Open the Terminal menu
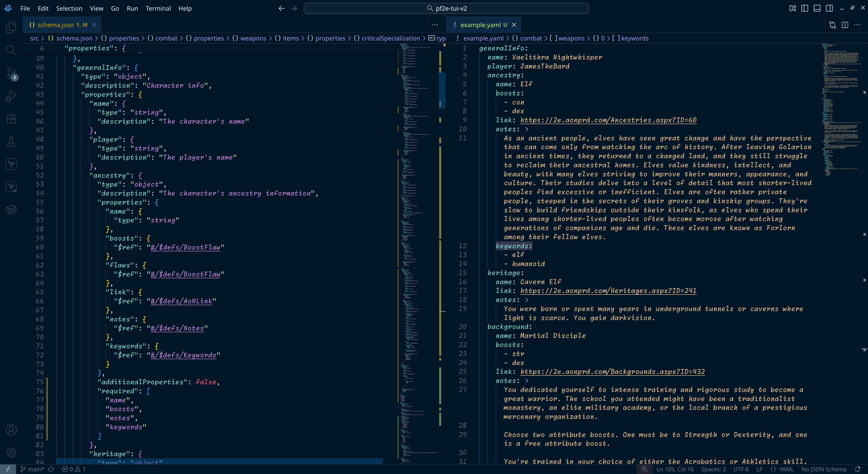This screenshot has height=474, width=868. tap(158, 8)
